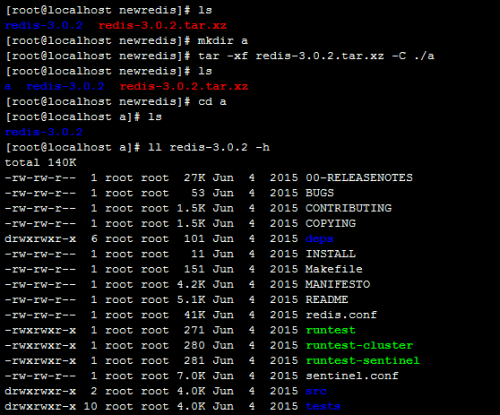This screenshot has width=500, height=415.
Task: Click the file name COPYING
Action: pyautogui.click(x=331, y=223)
